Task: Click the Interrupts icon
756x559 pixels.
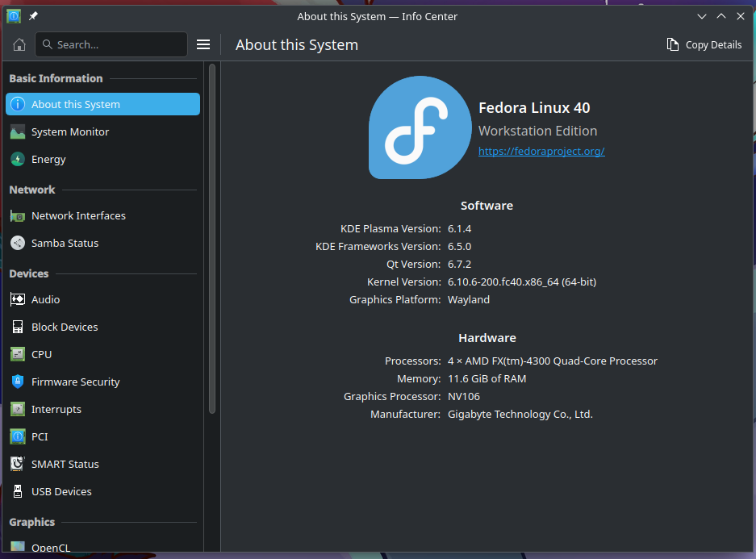Action: point(18,409)
